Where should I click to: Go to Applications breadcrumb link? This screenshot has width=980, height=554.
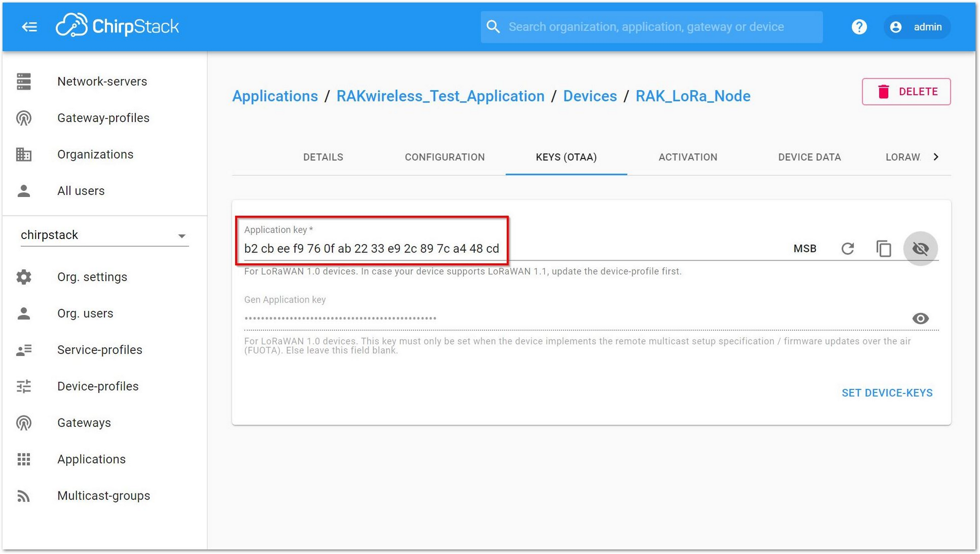pyautogui.click(x=275, y=96)
